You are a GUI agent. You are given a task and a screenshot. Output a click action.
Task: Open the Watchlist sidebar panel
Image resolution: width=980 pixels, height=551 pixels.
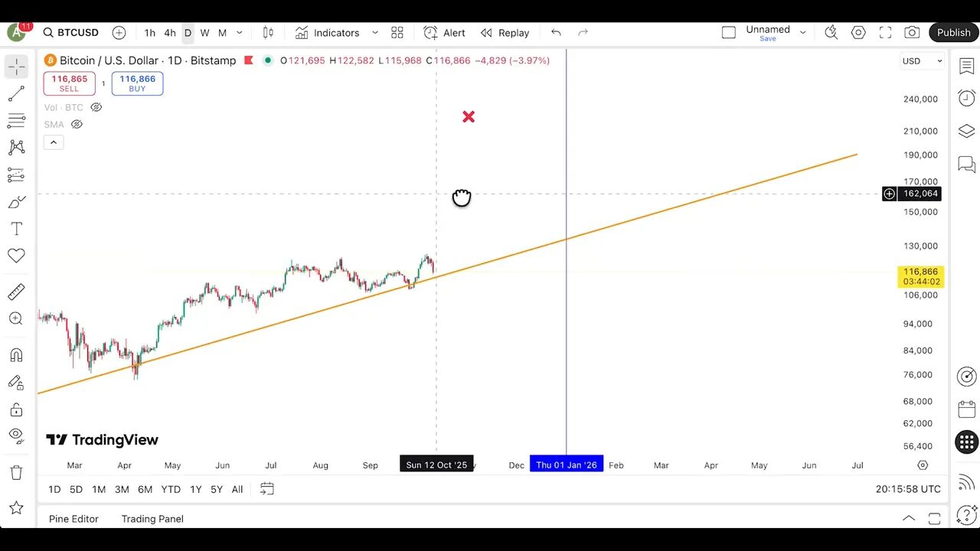966,67
